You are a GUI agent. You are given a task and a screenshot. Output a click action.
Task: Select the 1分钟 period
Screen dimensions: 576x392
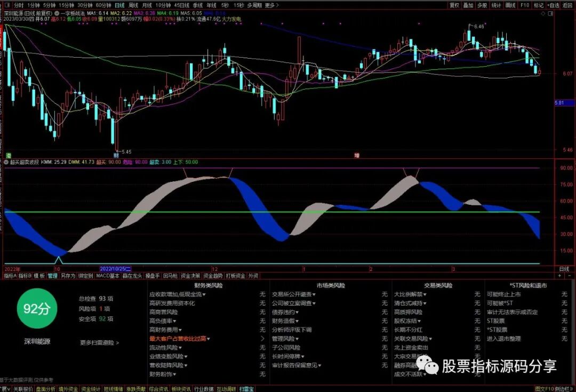pyautogui.click(x=34, y=5)
